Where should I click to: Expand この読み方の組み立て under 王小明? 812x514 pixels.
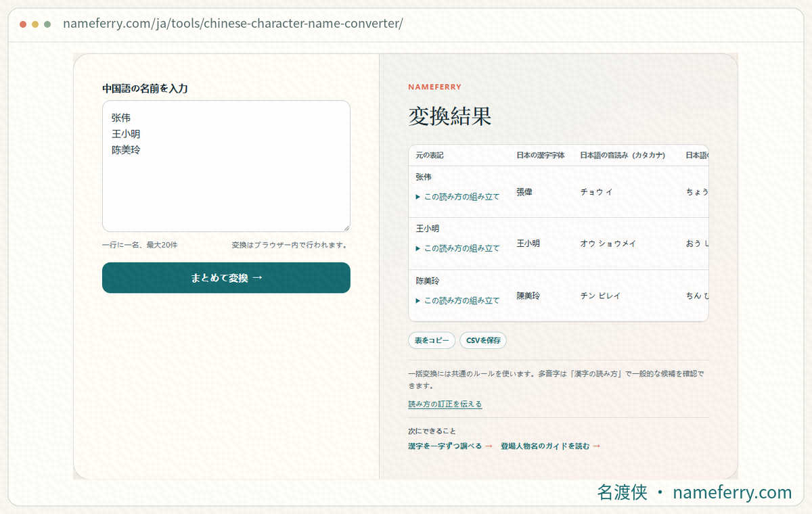(457, 248)
